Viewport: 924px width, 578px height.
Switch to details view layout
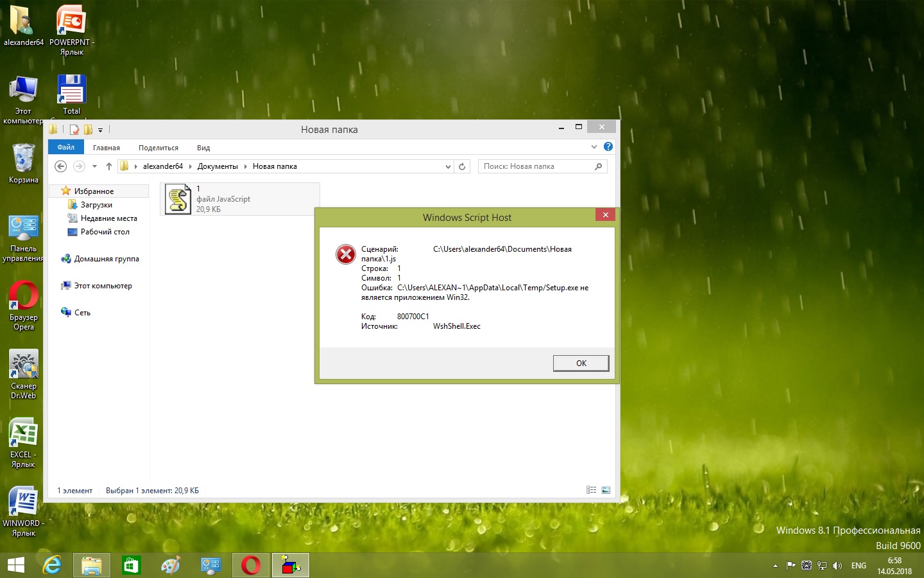pos(591,490)
